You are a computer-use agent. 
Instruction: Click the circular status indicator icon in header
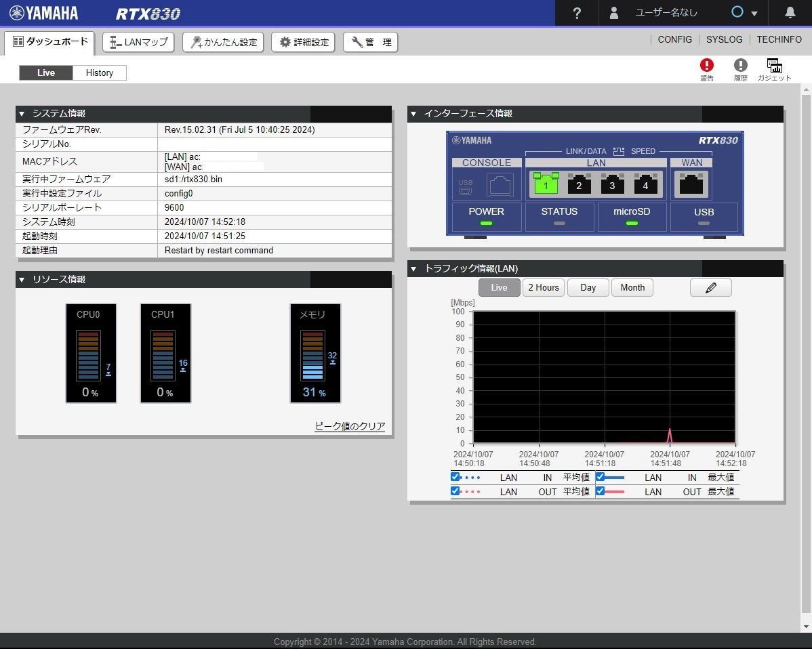(737, 12)
